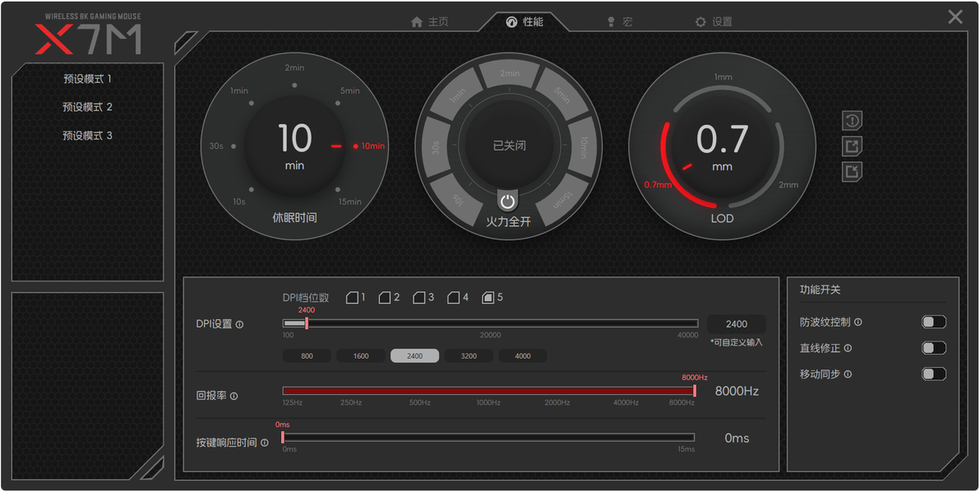Click info icon next to 移动同步

pos(848,374)
